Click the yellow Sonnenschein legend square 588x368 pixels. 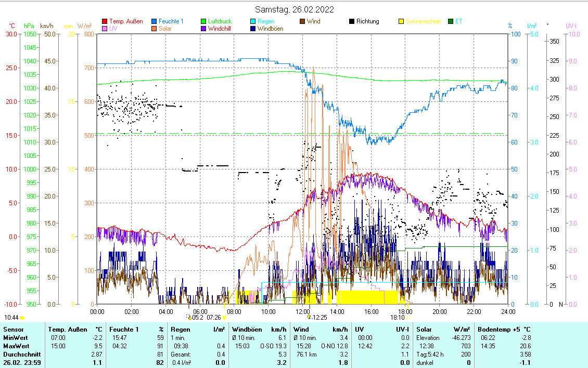click(401, 22)
